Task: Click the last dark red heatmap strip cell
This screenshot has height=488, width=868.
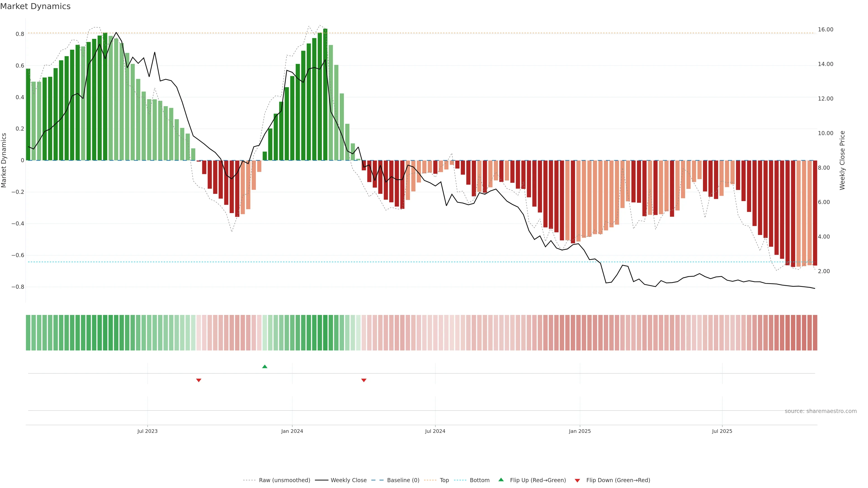Action: pyautogui.click(x=815, y=333)
